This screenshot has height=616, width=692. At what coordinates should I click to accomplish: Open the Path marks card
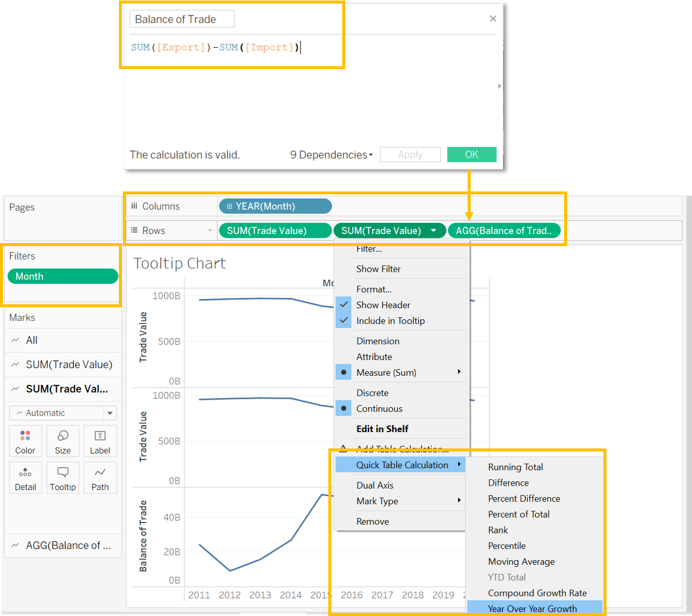coord(100,478)
